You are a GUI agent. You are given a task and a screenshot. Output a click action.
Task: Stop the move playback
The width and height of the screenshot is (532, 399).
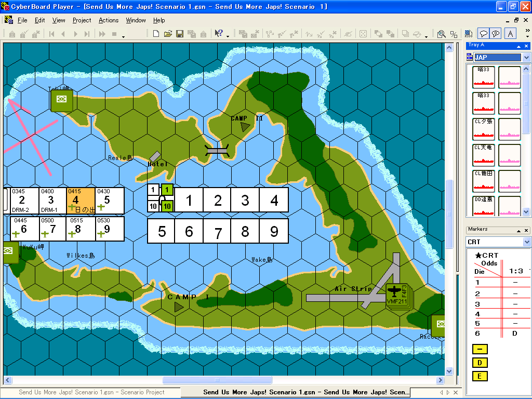point(114,34)
